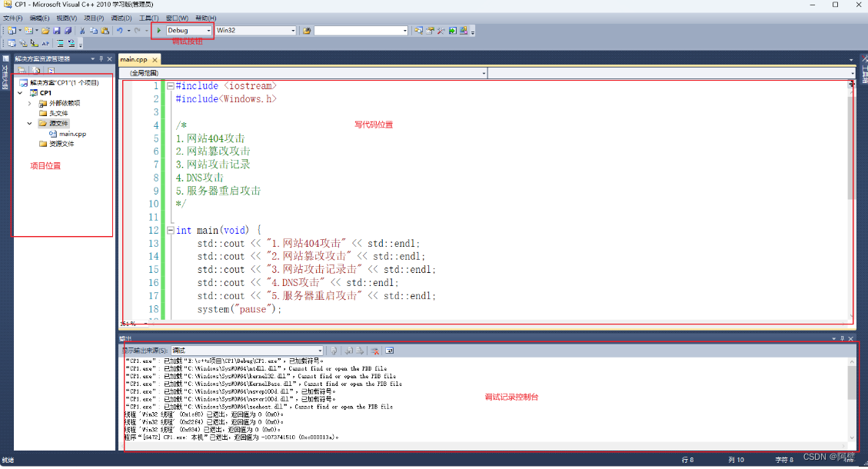
Task: Expand the 外部依赖项 node
Action: coord(31,102)
